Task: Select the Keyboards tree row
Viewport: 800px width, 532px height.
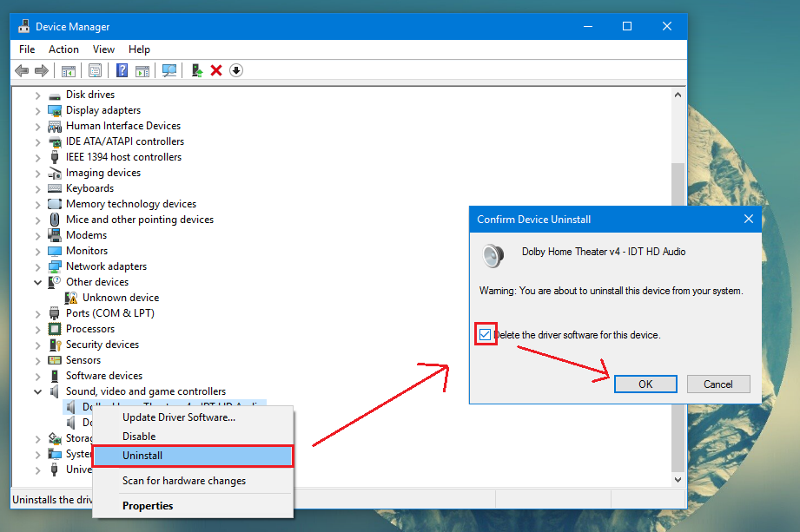Action: [89, 188]
